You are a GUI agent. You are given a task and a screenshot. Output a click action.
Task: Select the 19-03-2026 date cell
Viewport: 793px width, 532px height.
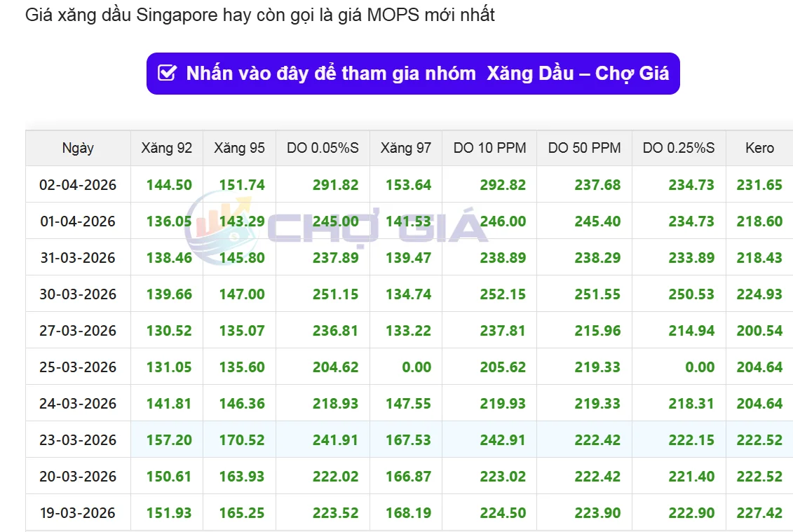click(x=78, y=513)
